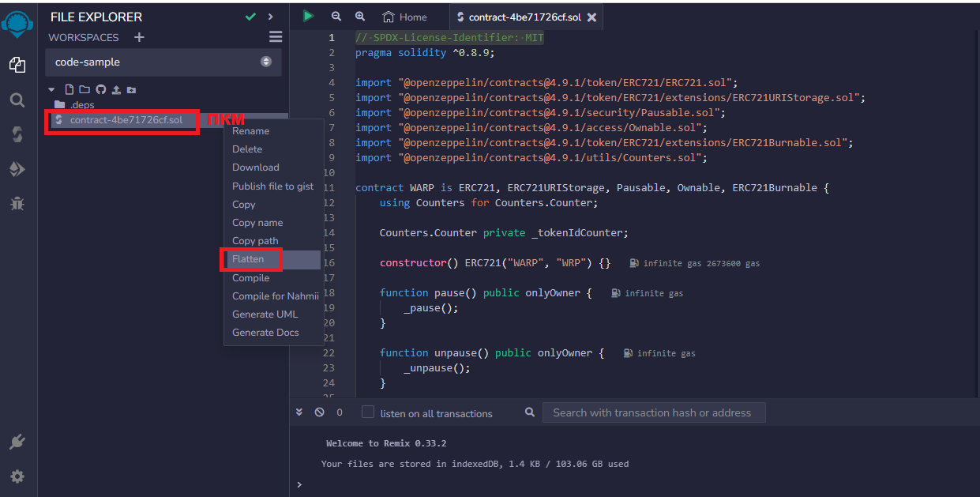Choose Generate UML in the context menu
Image resolution: width=980 pixels, height=497 pixels.
265,314
